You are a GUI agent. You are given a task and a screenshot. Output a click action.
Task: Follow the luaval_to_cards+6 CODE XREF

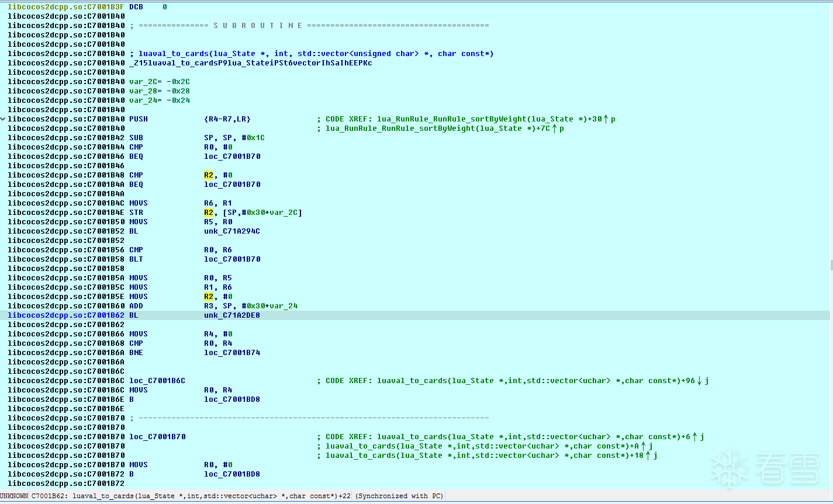[x=510, y=437]
